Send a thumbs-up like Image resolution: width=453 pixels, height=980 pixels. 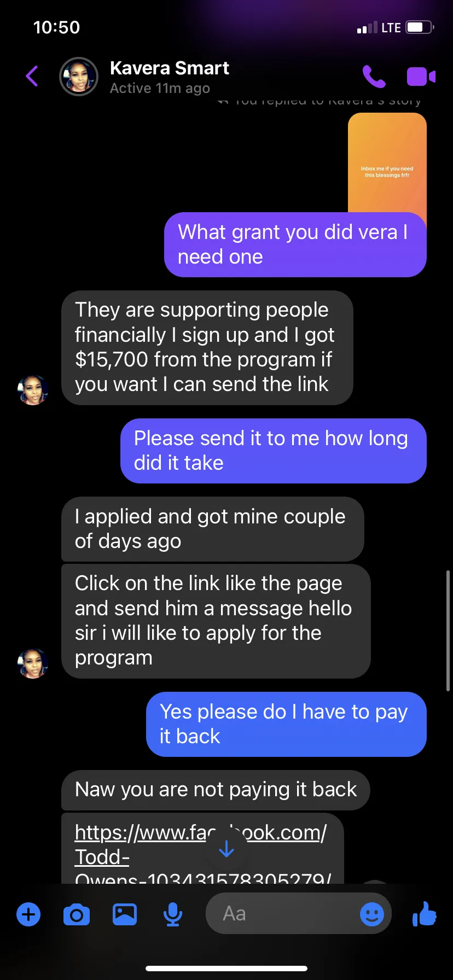pyautogui.click(x=425, y=913)
